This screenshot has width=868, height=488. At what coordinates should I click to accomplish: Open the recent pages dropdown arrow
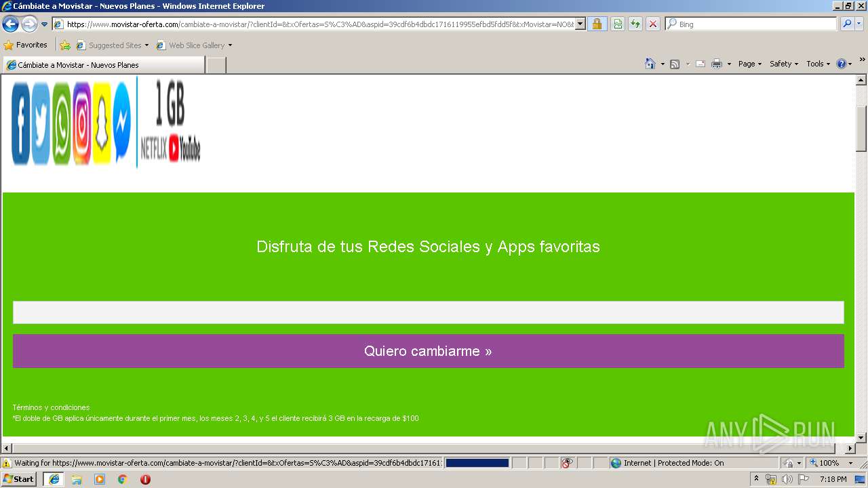pyautogui.click(x=45, y=24)
